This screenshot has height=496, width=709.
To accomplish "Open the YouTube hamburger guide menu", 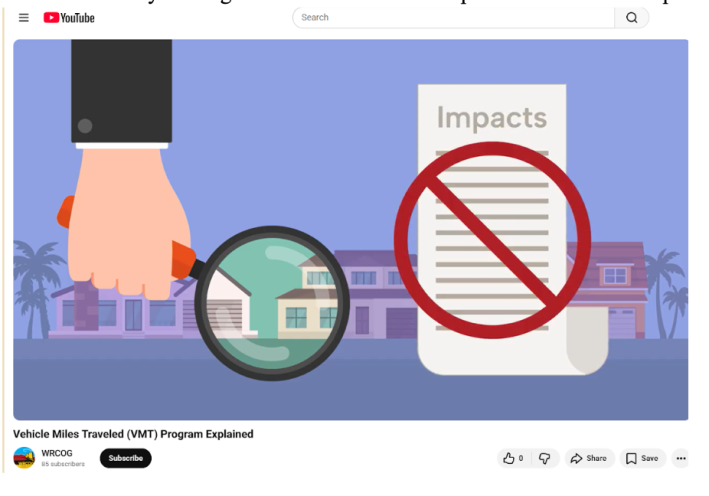I will (24, 17).
